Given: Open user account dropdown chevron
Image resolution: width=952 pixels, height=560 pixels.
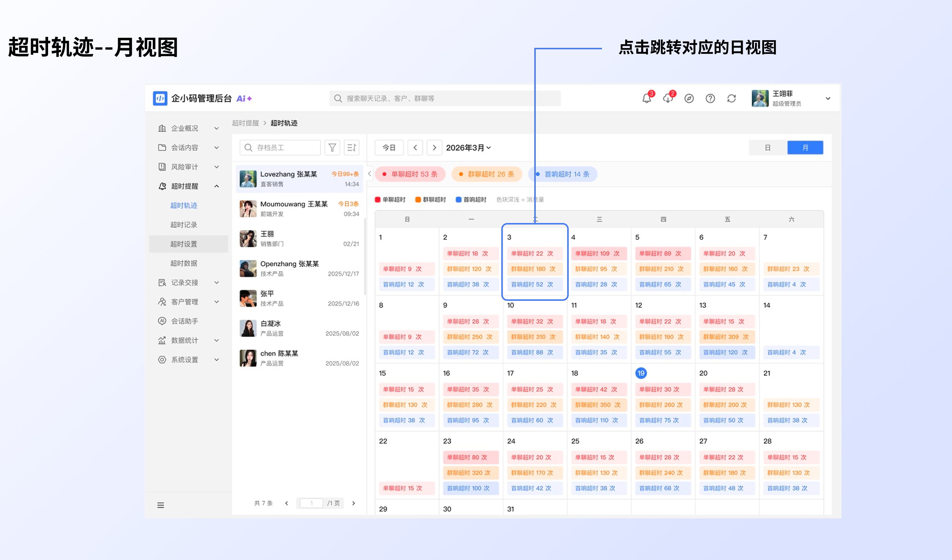Looking at the screenshot, I should [828, 99].
